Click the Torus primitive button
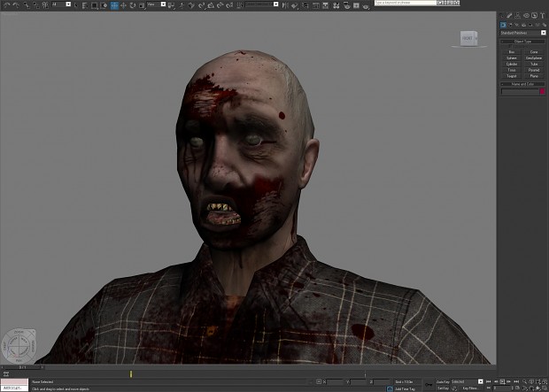This screenshot has height=392, width=549. click(512, 70)
